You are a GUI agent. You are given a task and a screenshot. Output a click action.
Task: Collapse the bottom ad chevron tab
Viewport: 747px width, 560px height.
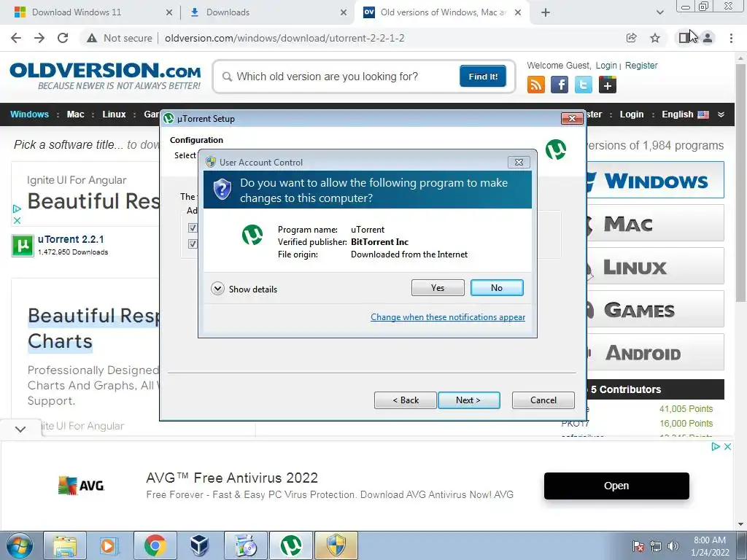pyautogui.click(x=20, y=429)
